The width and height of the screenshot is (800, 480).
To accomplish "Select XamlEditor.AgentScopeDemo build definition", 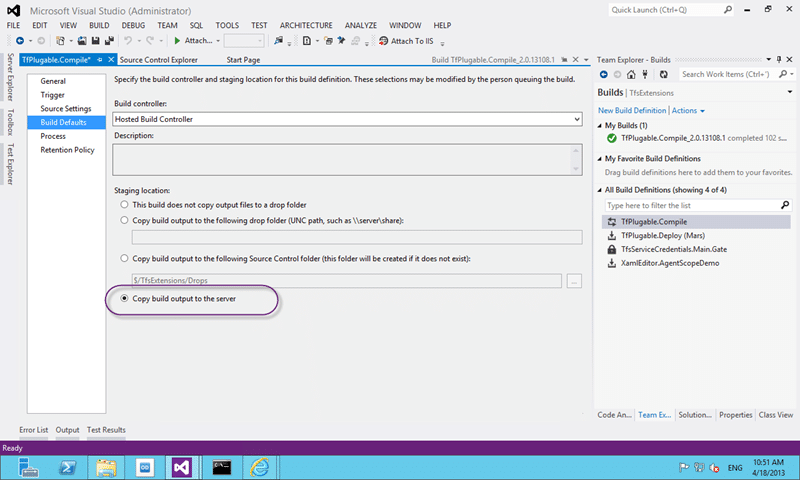I will click(x=670, y=263).
